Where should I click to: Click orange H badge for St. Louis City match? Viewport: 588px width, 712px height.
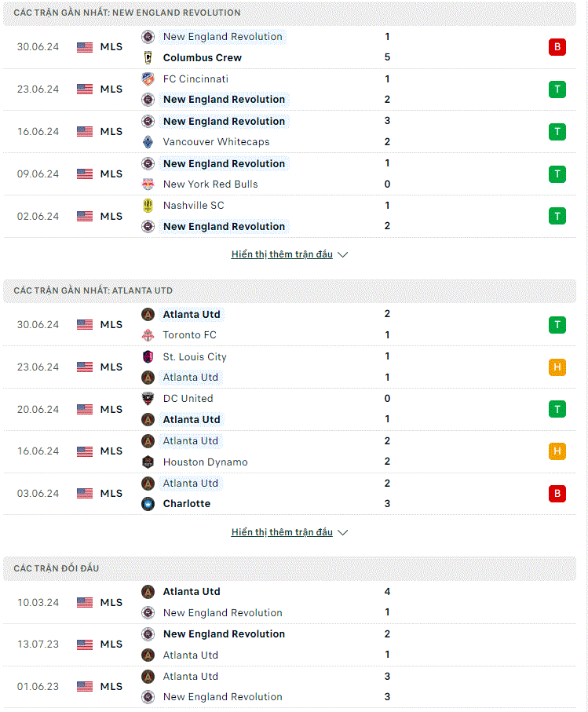(557, 367)
